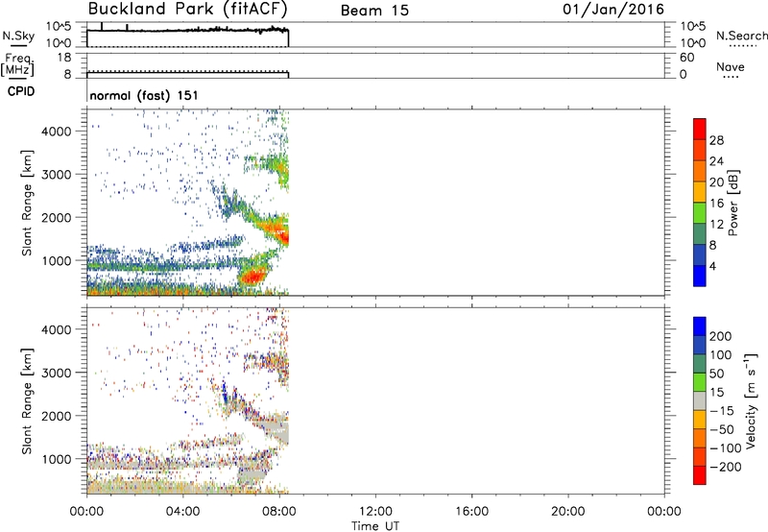Click the red bottom segment of Velocity colorbar
Viewport: 768px width, 532px height.
coord(700,475)
